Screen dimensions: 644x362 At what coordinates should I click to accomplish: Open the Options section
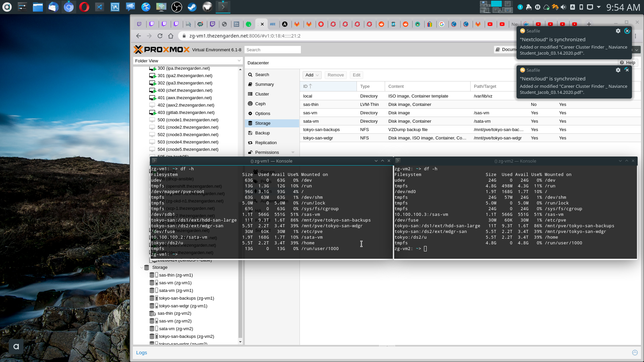pos(272,114)
